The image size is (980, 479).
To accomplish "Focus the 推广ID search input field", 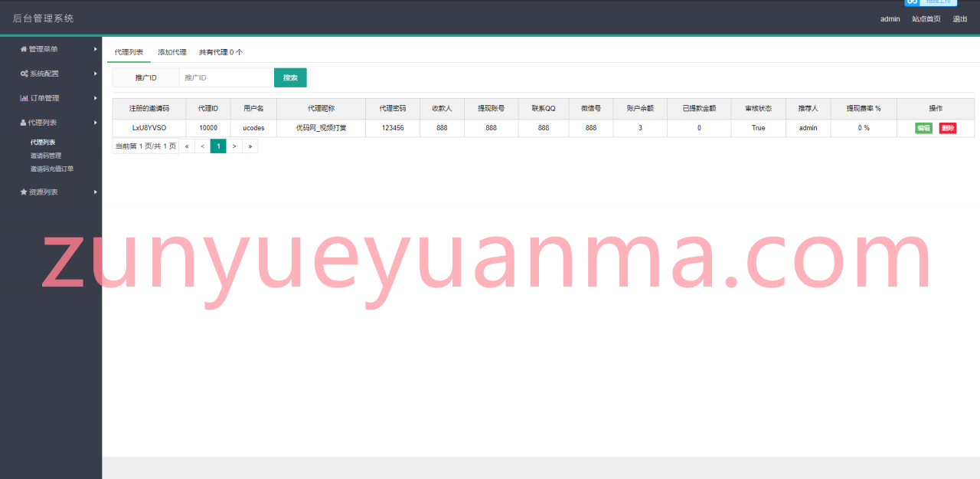I will tap(226, 77).
